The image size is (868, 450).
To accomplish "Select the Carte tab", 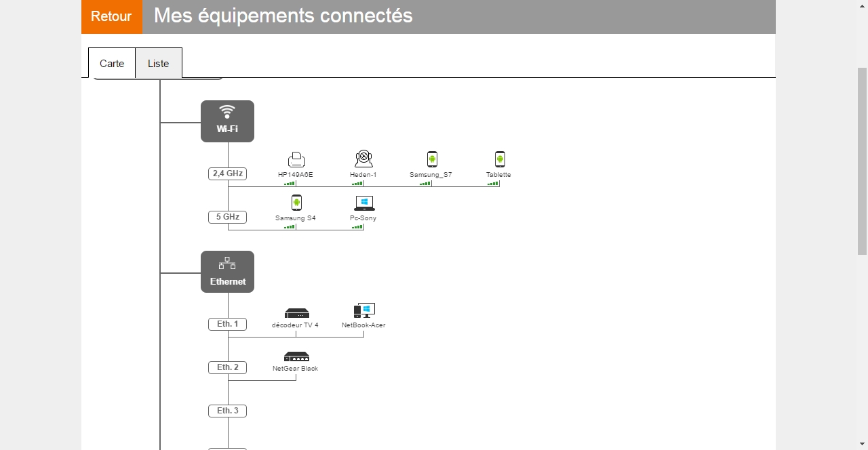I will pyautogui.click(x=112, y=63).
